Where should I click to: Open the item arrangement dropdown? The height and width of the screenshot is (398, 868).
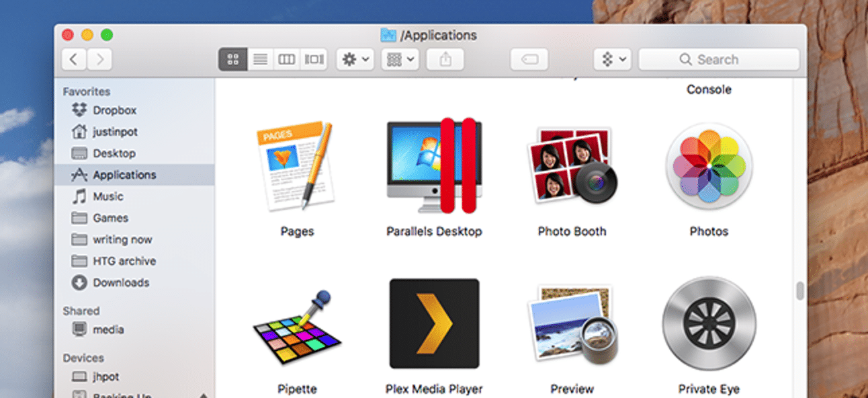point(399,59)
